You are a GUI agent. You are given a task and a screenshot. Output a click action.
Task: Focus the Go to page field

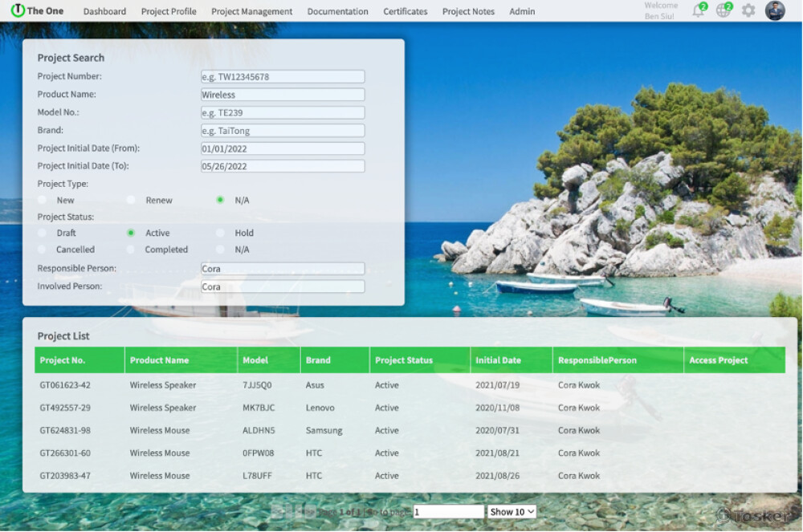pos(449,512)
